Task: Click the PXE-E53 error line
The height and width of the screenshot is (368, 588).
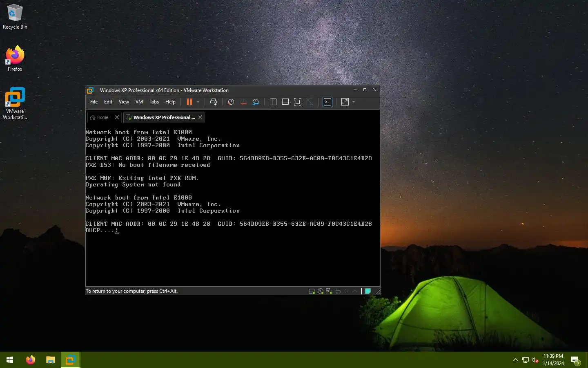Action: [x=147, y=165]
